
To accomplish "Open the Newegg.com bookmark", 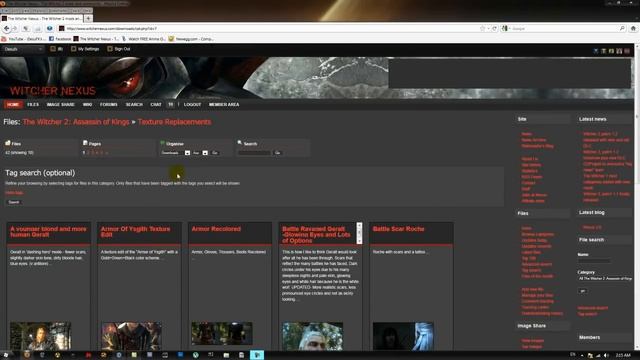I will (x=191, y=39).
